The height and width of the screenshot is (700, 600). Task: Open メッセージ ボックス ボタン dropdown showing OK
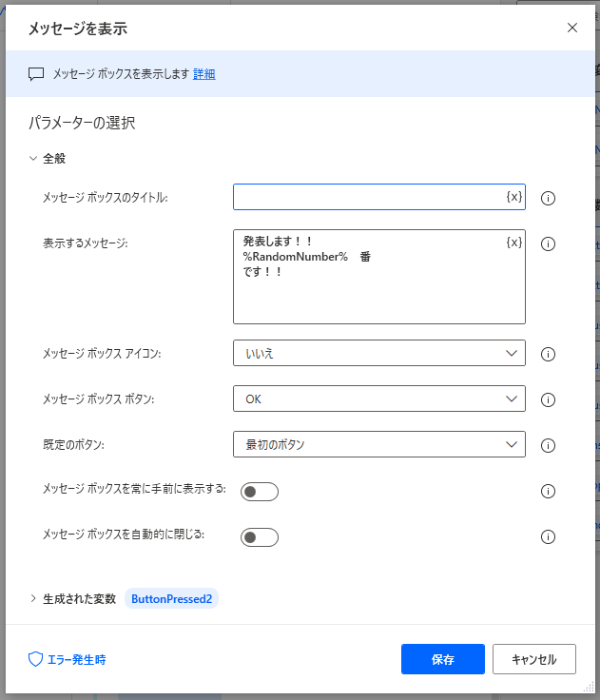(x=378, y=399)
